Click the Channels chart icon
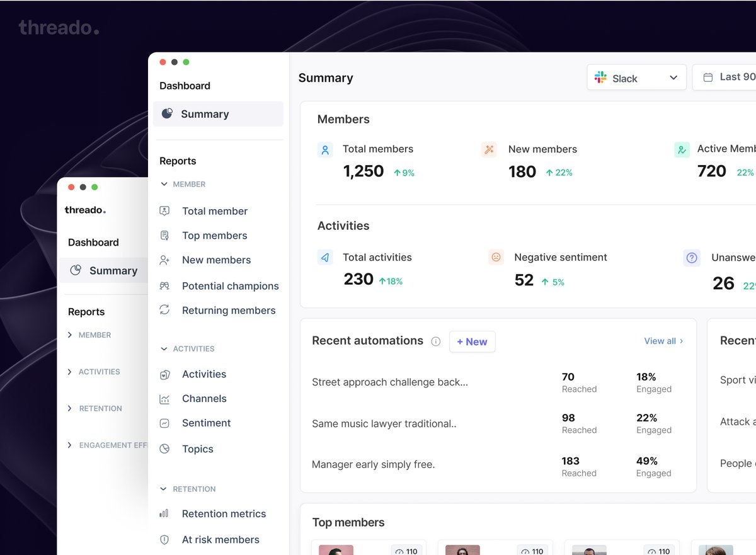The height and width of the screenshot is (555, 756). click(164, 398)
